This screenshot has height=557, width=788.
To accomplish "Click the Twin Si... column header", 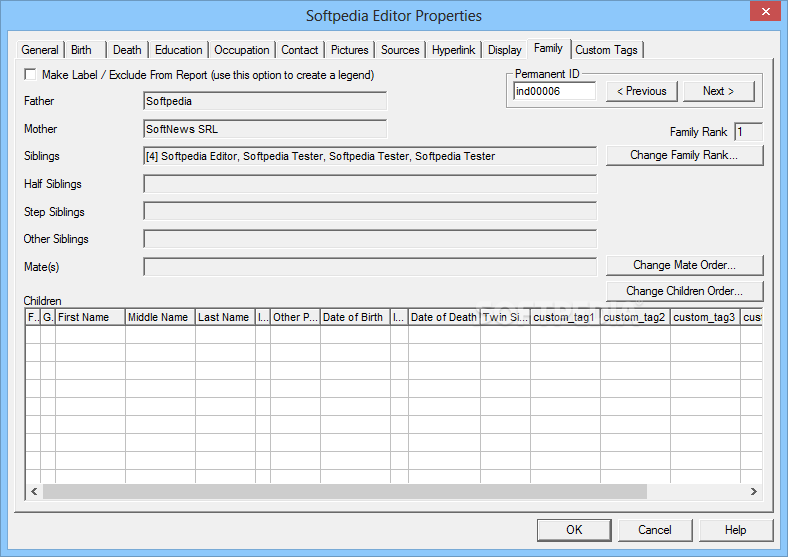I will [505, 317].
